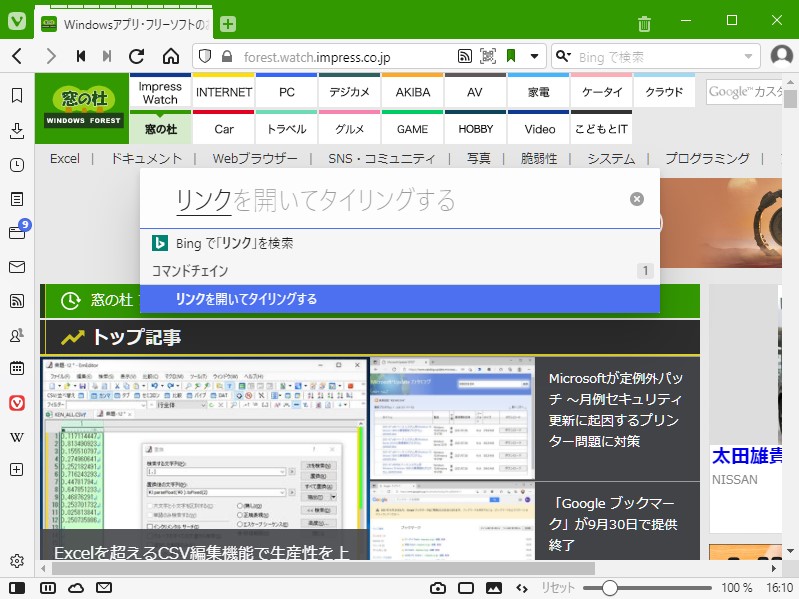The height and width of the screenshot is (599, 799).
Task: Open user profile avatar
Action: pyautogui.click(x=781, y=56)
